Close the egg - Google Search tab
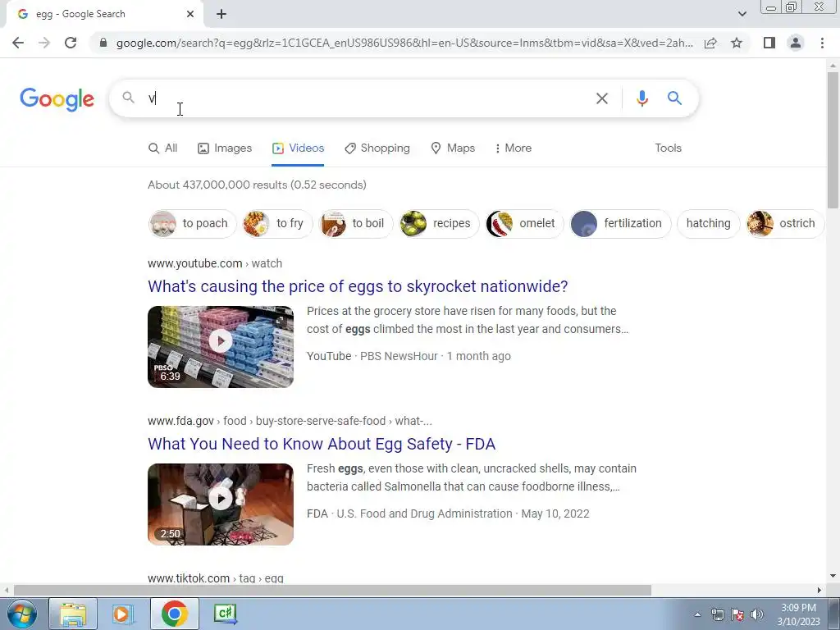The image size is (840, 630). pyautogui.click(x=190, y=14)
